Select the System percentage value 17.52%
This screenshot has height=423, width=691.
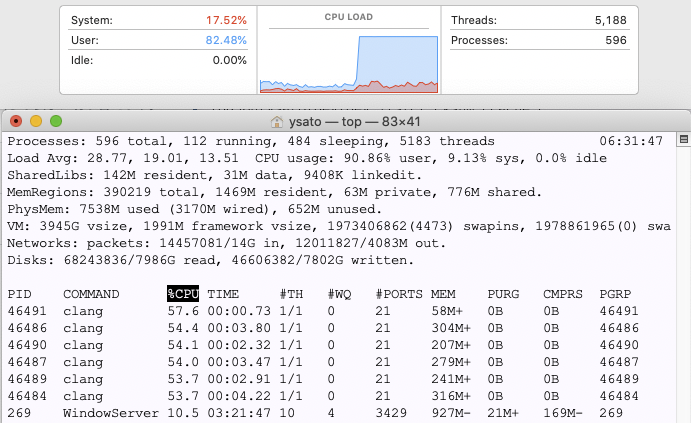226,20
